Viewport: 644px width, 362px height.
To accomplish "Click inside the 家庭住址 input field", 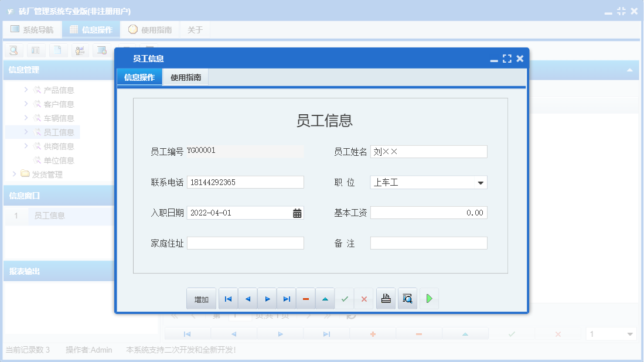I will pos(245,243).
